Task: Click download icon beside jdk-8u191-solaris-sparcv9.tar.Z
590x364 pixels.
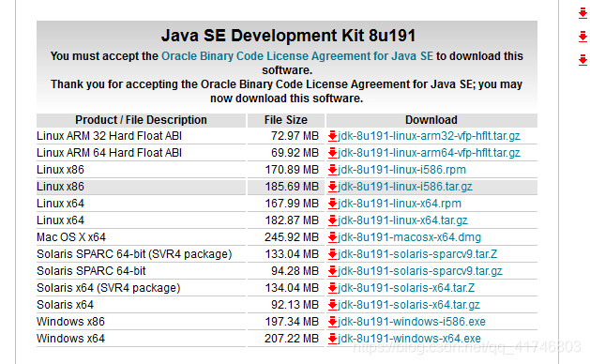Action: [332, 254]
